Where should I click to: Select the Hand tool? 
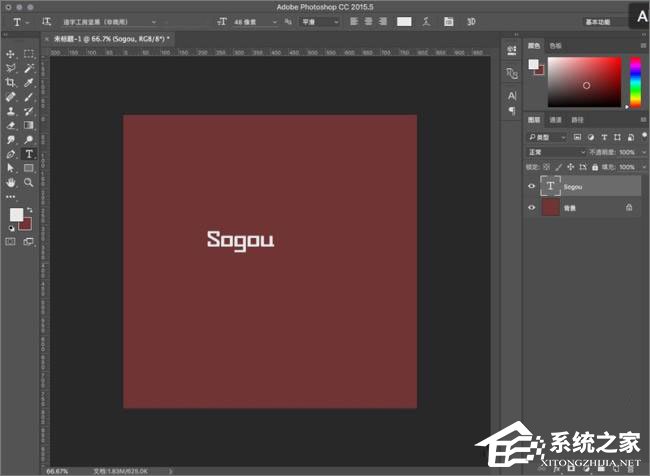11,182
